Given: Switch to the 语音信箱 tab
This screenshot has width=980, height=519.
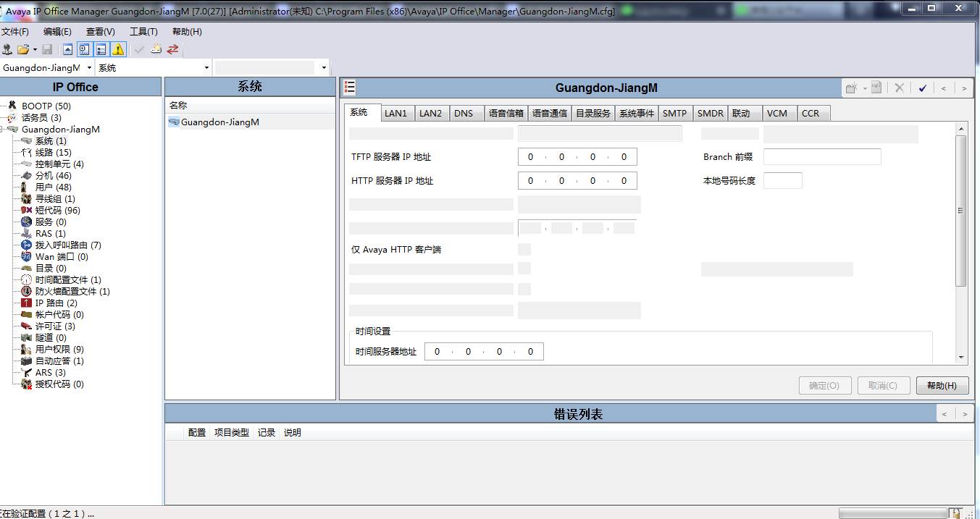Looking at the screenshot, I should click(506, 114).
